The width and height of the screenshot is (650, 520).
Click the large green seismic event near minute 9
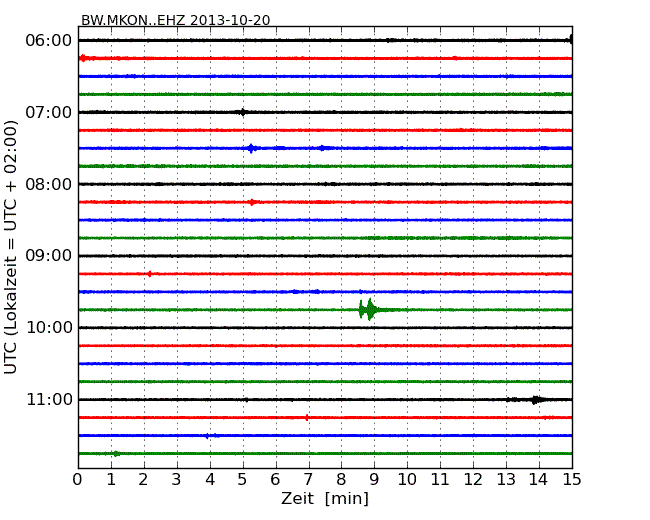369,310
